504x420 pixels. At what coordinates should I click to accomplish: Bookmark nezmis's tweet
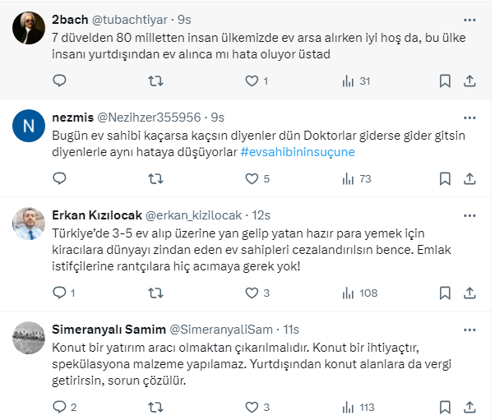[445, 178]
